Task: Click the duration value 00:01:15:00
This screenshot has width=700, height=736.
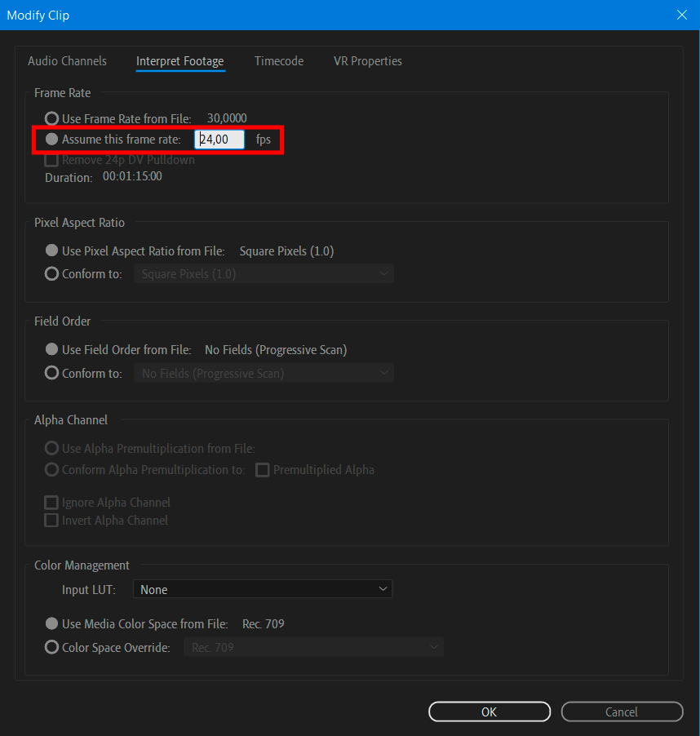Action: (x=132, y=176)
